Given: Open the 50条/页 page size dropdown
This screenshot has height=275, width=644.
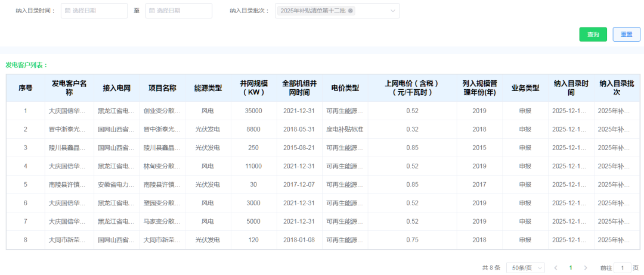Looking at the screenshot, I should pos(525,268).
